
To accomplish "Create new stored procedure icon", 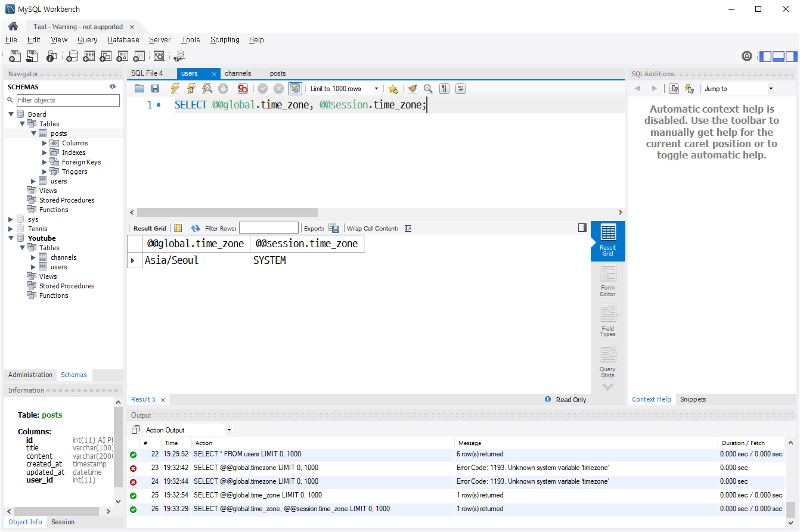I will click(122, 56).
